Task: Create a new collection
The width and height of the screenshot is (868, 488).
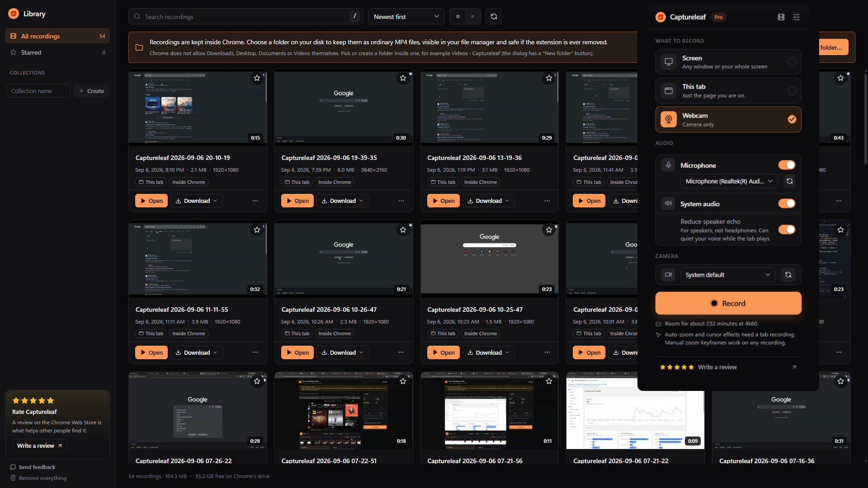Action: pos(91,91)
